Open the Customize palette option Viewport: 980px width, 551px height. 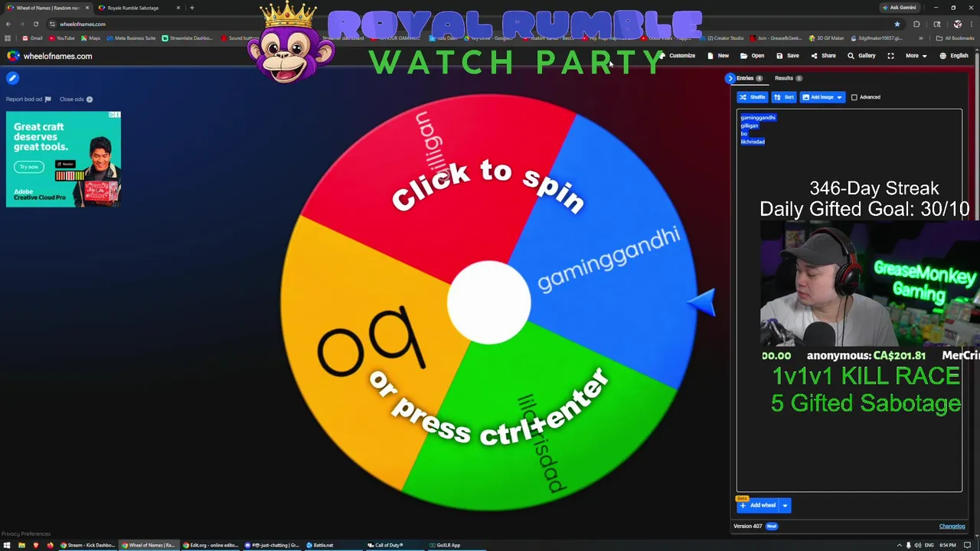coord(677,56)
